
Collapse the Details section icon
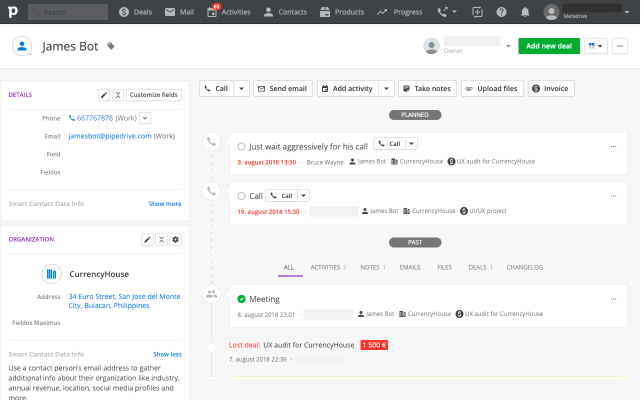pos(118,95)
